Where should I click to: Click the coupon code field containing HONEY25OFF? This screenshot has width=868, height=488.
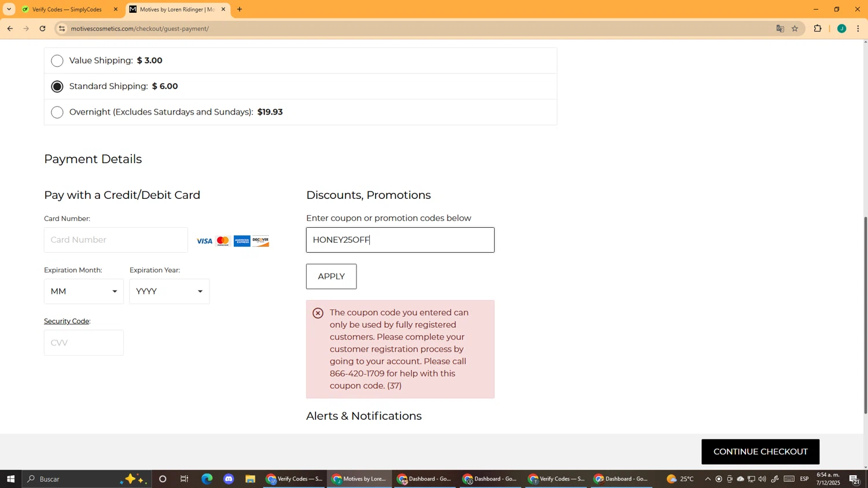click(x=400, y=240)
